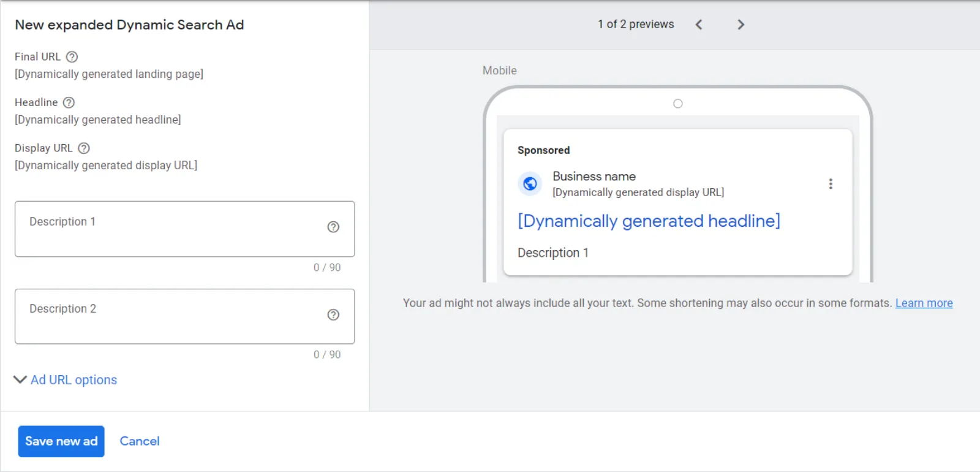
Task: Focus the Description 1 text field
Action: (x=184, y=229)
